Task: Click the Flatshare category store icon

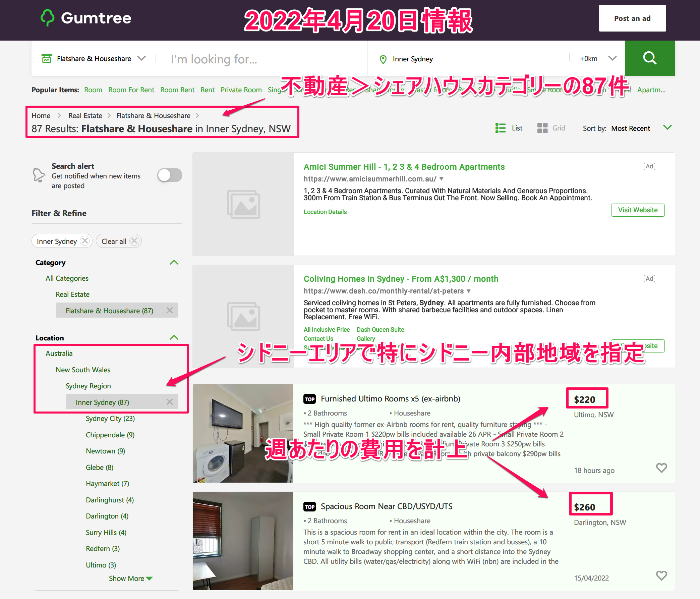Action: 47,58
